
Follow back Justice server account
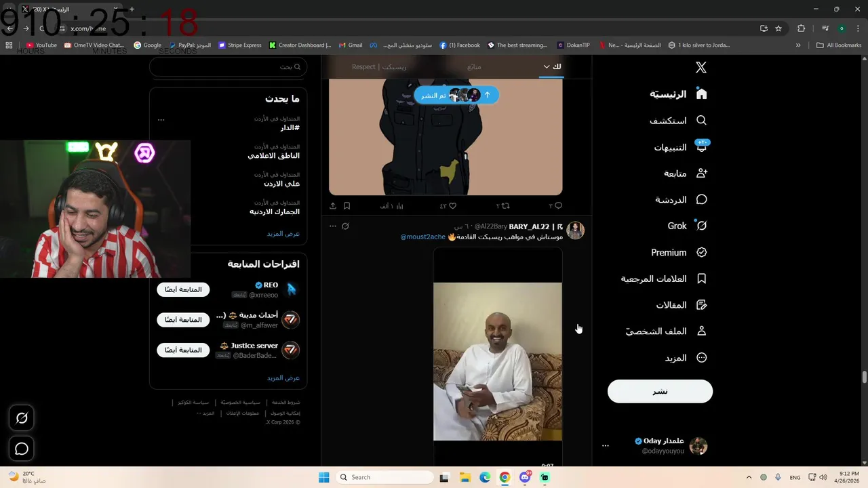tap(183, 350)
